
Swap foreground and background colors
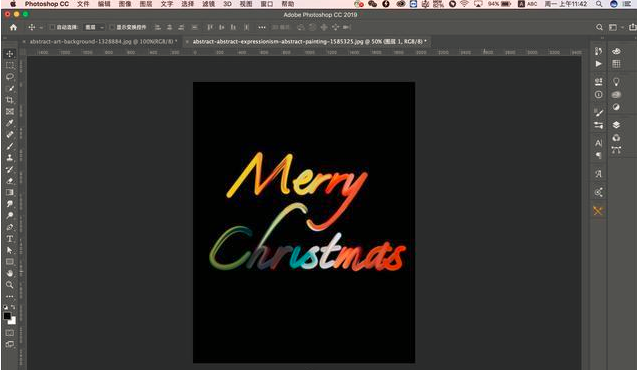coord(13,307)
